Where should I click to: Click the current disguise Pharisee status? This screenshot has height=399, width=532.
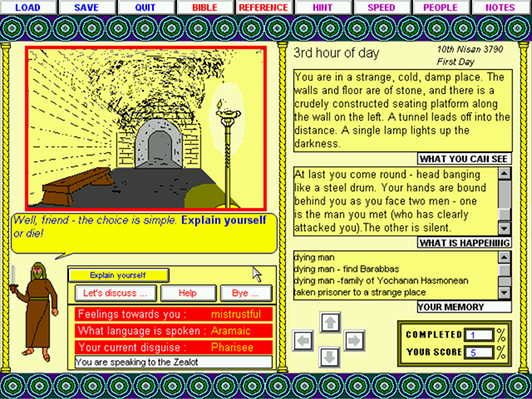174,347
